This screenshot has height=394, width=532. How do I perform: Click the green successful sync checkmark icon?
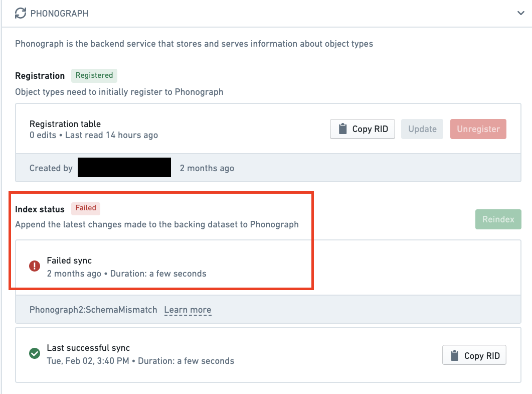35,353
